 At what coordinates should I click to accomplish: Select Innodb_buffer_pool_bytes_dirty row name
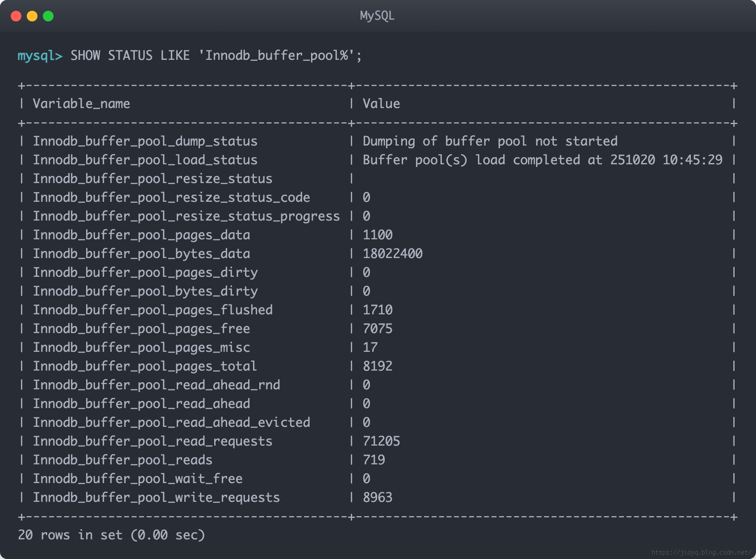click(145, 292)
